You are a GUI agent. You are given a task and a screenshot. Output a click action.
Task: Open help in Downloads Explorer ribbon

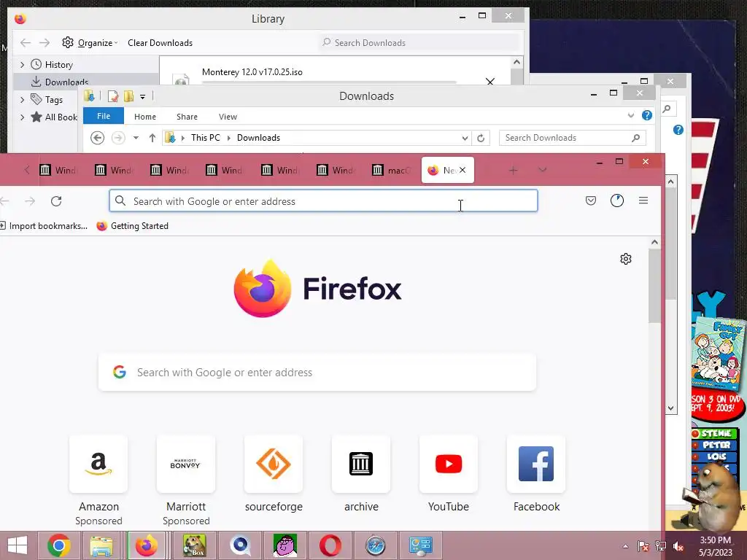(x=646, y=115)
